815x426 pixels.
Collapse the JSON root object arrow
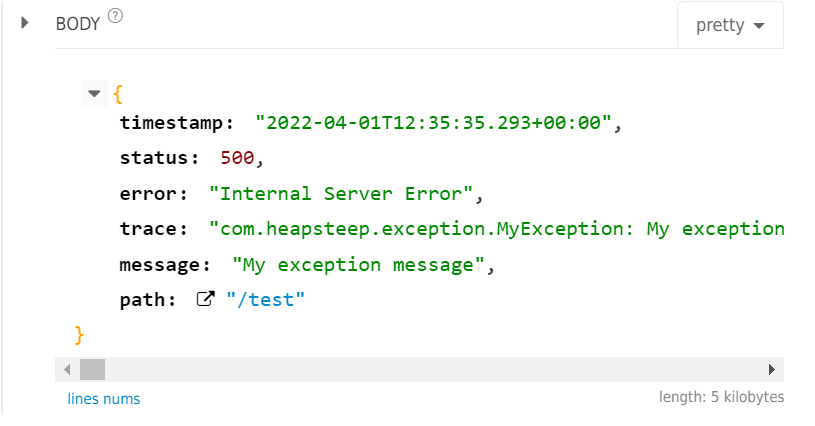94,94
